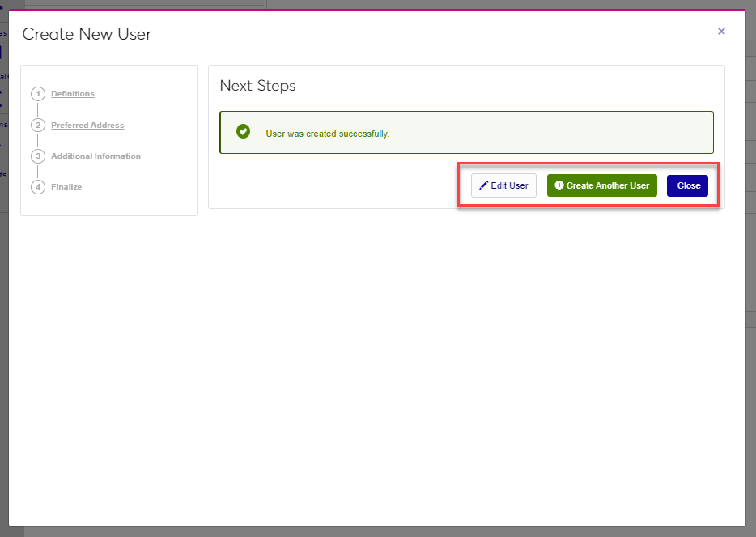This screenshot has height=537, width=756.
Task: Select the Finalize step label
Action: 66,187
